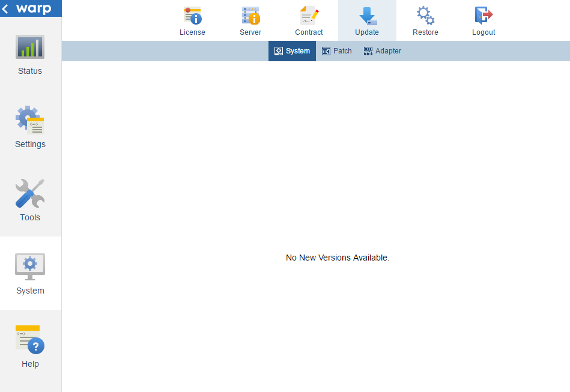Switch to the Patch sub-tab

click(x=337, y=51)
